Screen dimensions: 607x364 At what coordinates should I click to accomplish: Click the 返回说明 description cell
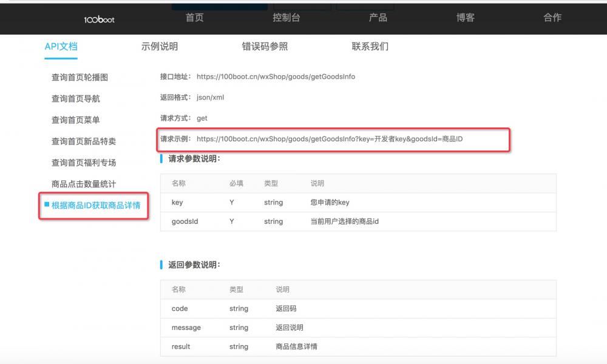290,328
